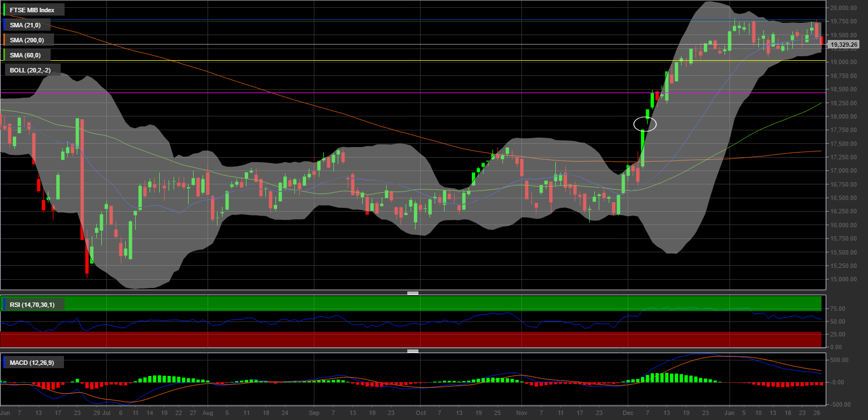Click the Dec label on the date axis
Screen dimensions: 868x420
tap(628, 413)
